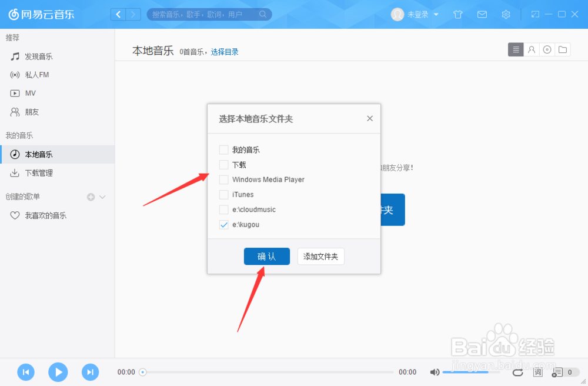Open 发现音乐 in the sidebar

(x=57, y=56)
